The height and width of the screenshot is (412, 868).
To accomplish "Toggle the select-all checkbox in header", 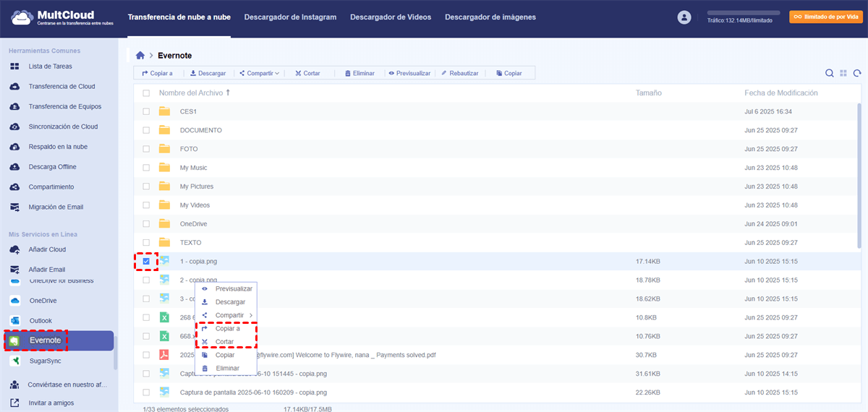I will point(146,93).
